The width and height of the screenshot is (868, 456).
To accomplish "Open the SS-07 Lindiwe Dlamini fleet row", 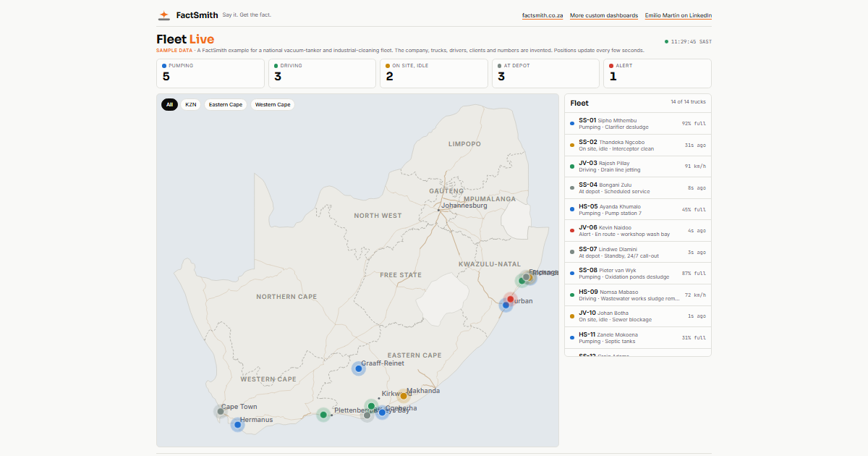I will [x=638, y=252].
